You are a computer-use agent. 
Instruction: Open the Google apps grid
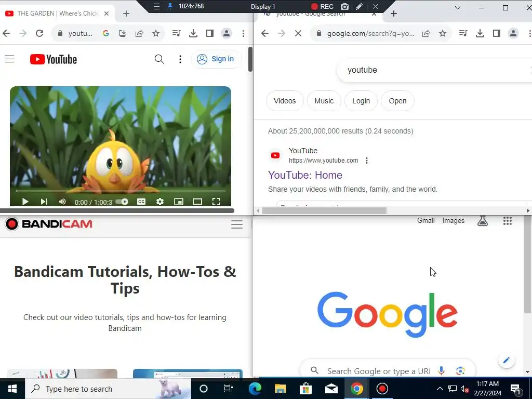coord(508,221)
